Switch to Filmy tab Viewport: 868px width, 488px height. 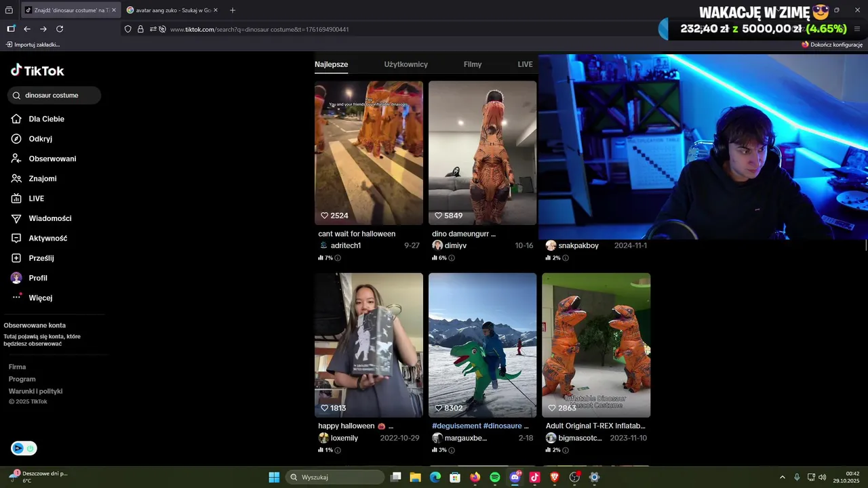coord(473,64)
